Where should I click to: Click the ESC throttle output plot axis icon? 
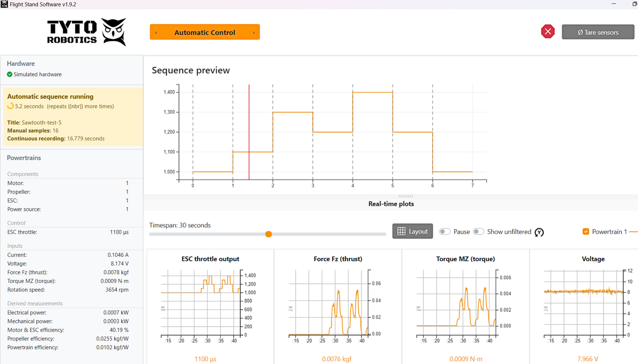pyautogui.click(x=163, y=309)
